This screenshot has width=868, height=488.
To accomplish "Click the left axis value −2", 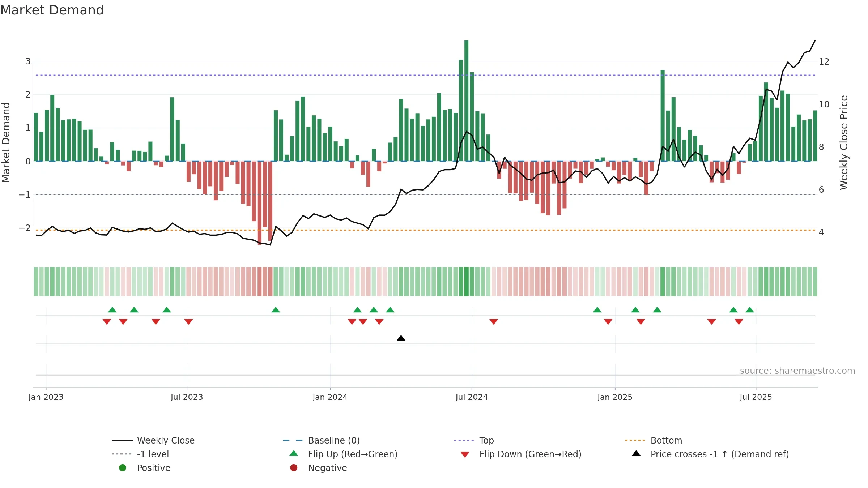I will (25, 228).
